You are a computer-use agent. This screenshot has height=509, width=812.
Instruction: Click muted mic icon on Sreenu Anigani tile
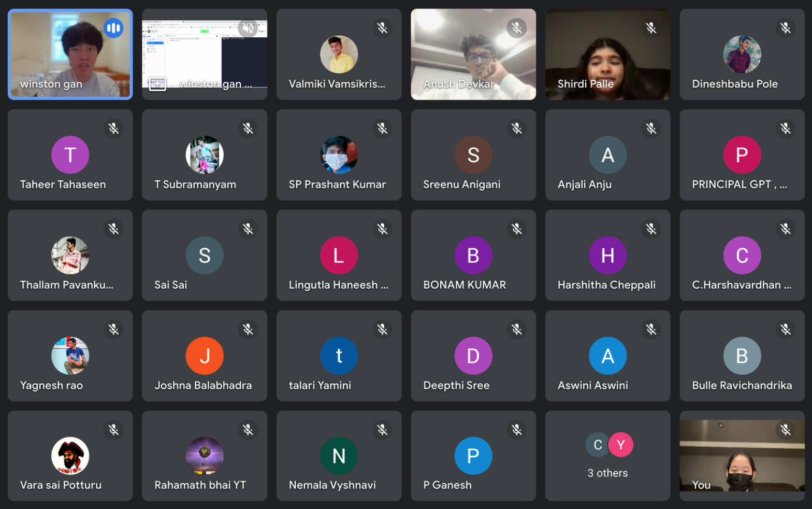(x=517, y=129)
